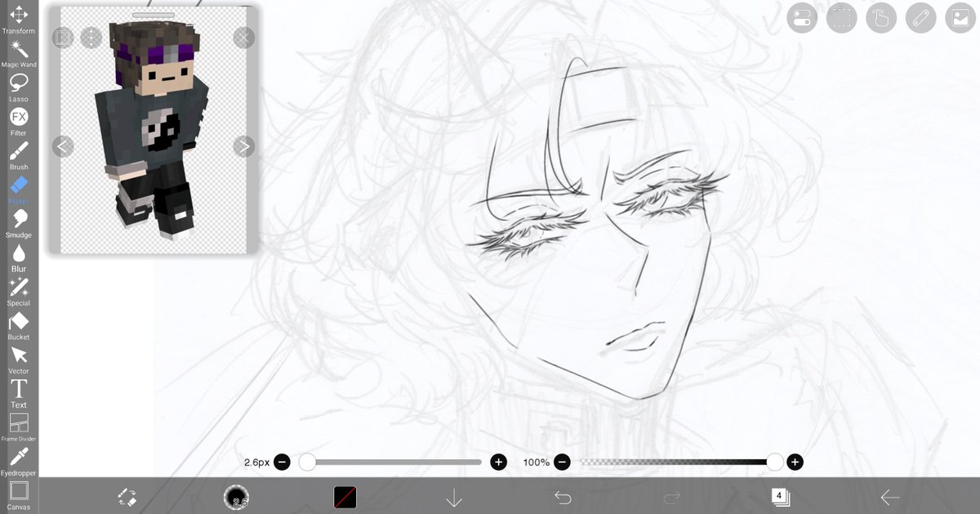The height and width of the screenshot is (514, 980).
Task: Select the Transform tool
Action: pyautogui.click(x=19, y=20)
